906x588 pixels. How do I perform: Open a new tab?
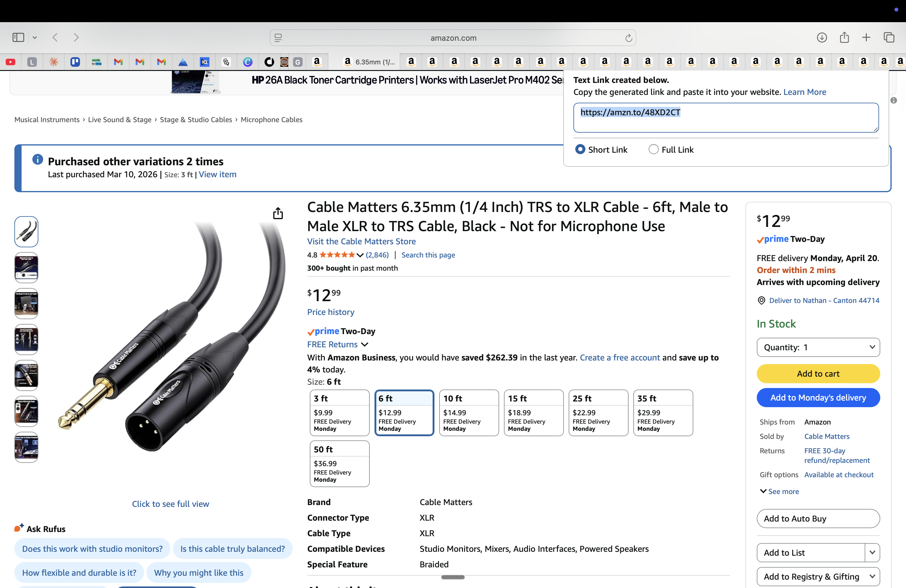(x=866, y=37)
